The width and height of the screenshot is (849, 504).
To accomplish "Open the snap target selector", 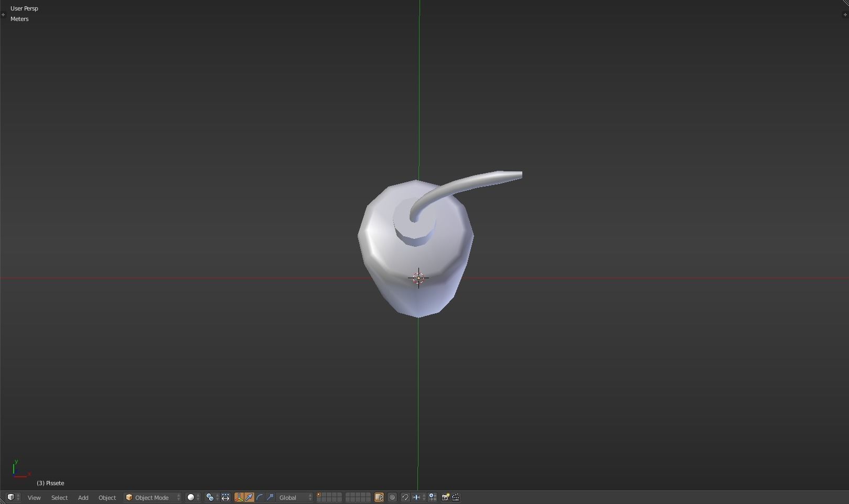I will coord(433,497).
